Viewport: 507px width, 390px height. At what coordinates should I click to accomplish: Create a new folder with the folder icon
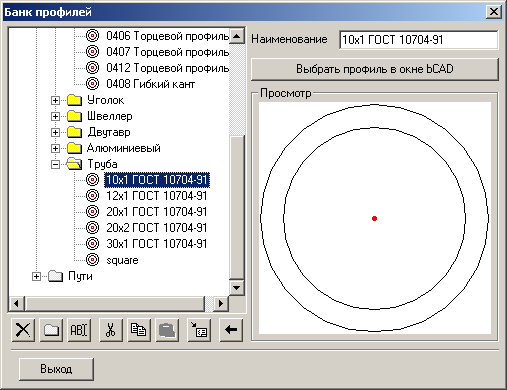click(x=51, y=330)
